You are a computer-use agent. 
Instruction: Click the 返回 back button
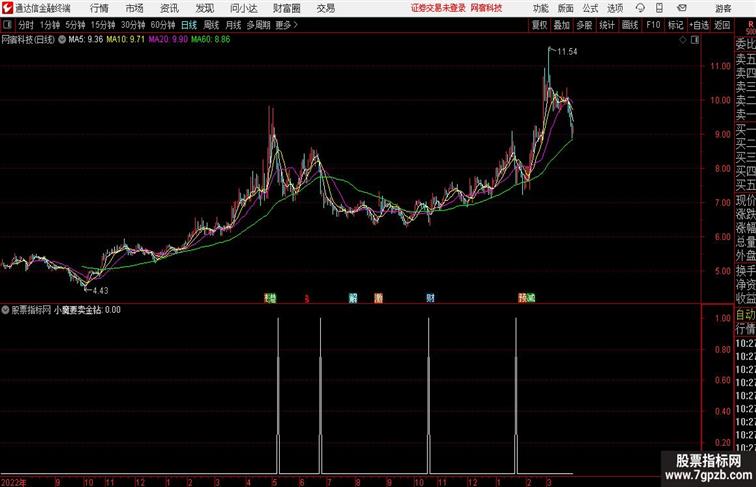point(722,25)
